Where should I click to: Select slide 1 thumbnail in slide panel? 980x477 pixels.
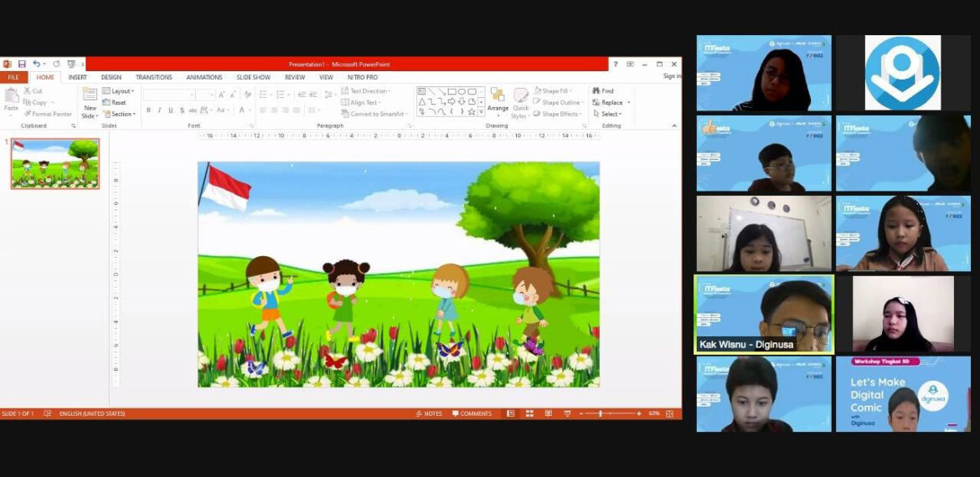pos(55,163)
